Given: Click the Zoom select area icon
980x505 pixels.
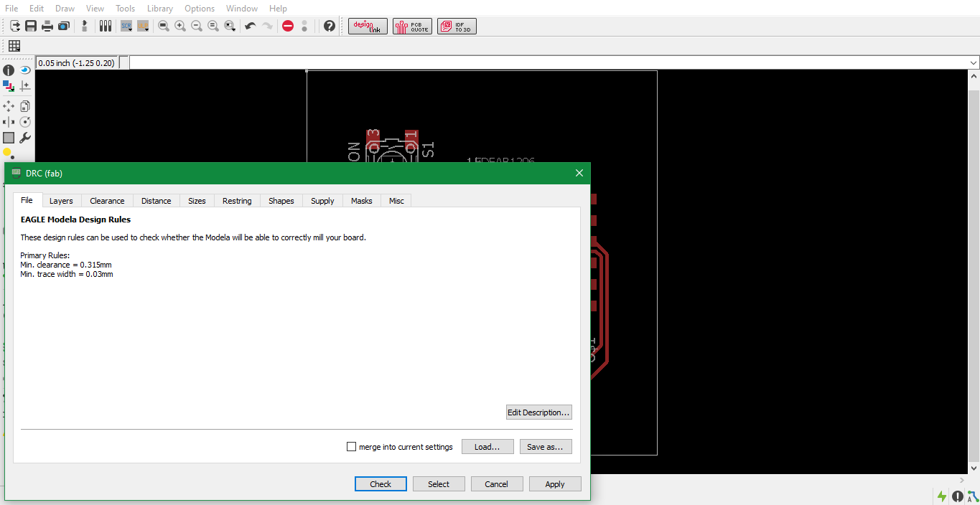Looking at the screenshot, I should pyautogui.click(x=230, y=26).
